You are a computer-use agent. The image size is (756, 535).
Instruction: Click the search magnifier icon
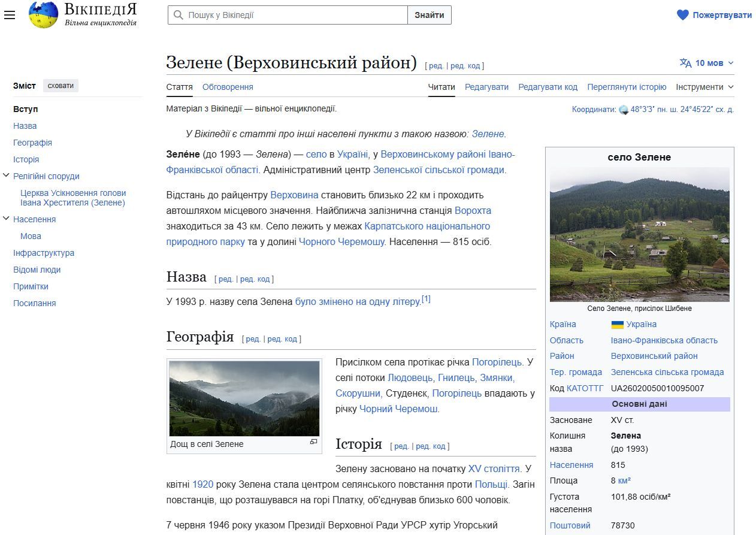[x=178, y=15]
